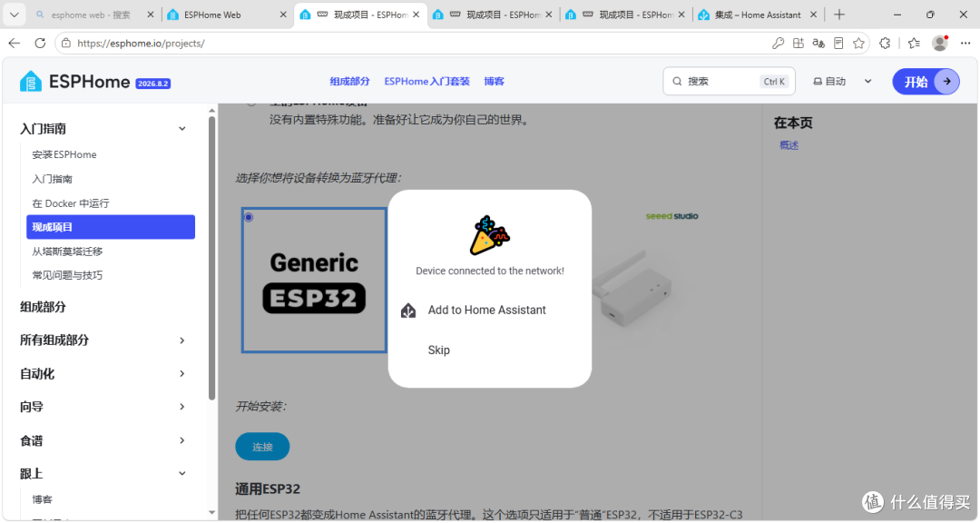
Task: Open 从塔斯莫塔迁移 sidebar link
Action: click(x=67, y=252)
